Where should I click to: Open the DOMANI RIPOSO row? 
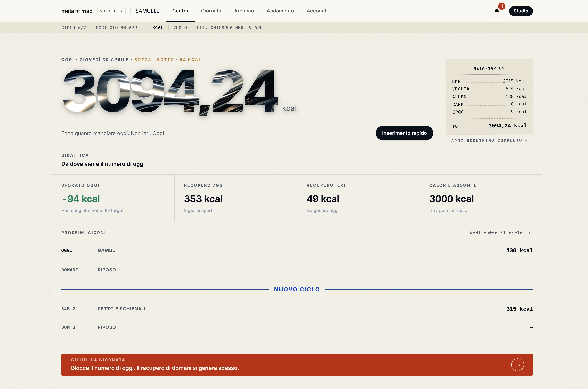tap(297, 270)
